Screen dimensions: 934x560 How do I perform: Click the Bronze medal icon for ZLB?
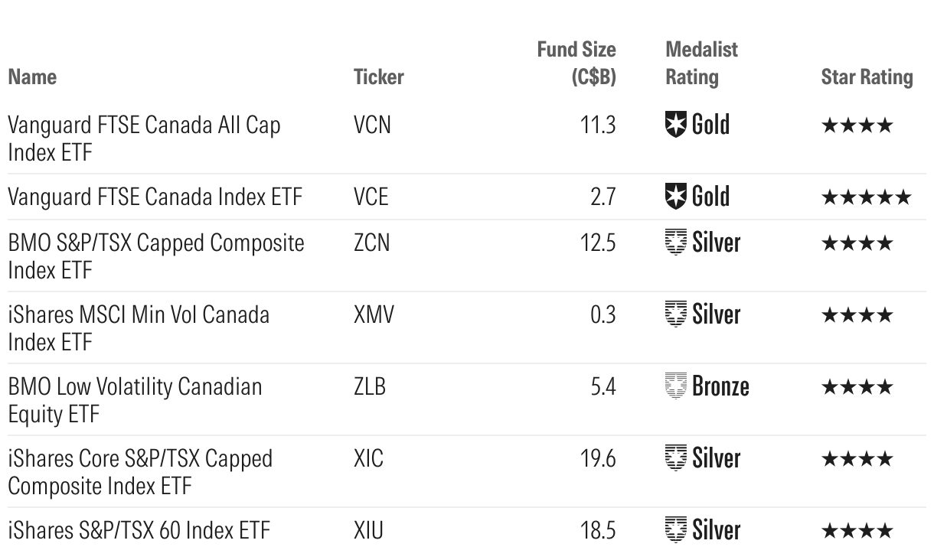pos(676,386)
